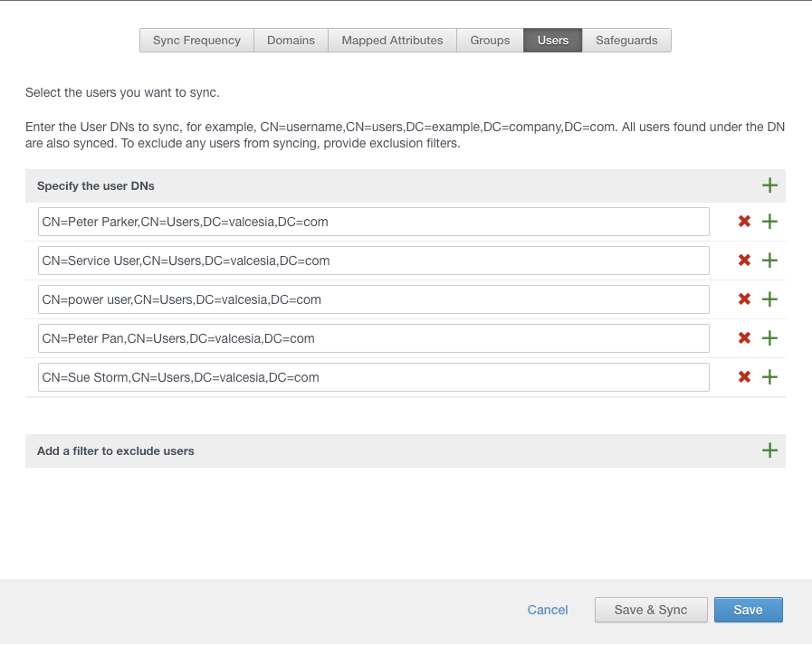Add a row after Service User DN
The image size is (812, 645).
[x=769, y=261]
